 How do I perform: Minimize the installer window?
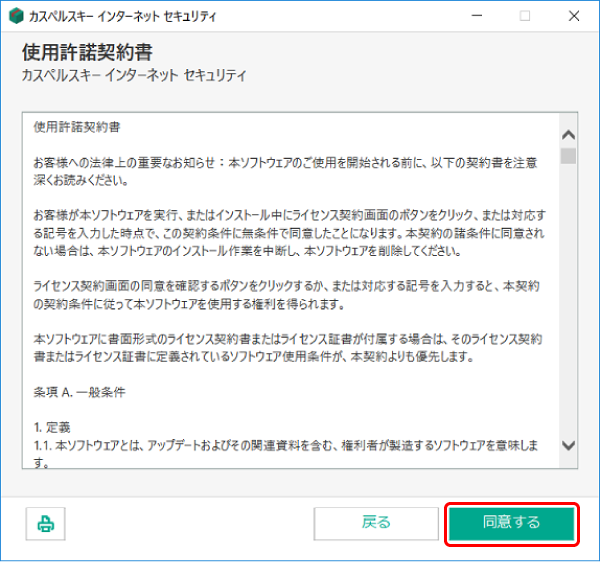477,16
